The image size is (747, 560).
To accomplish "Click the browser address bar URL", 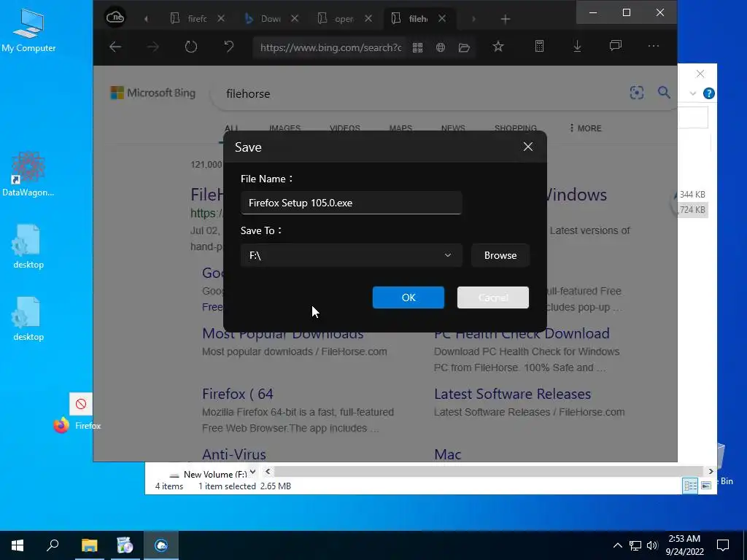I will coord(330,47).
